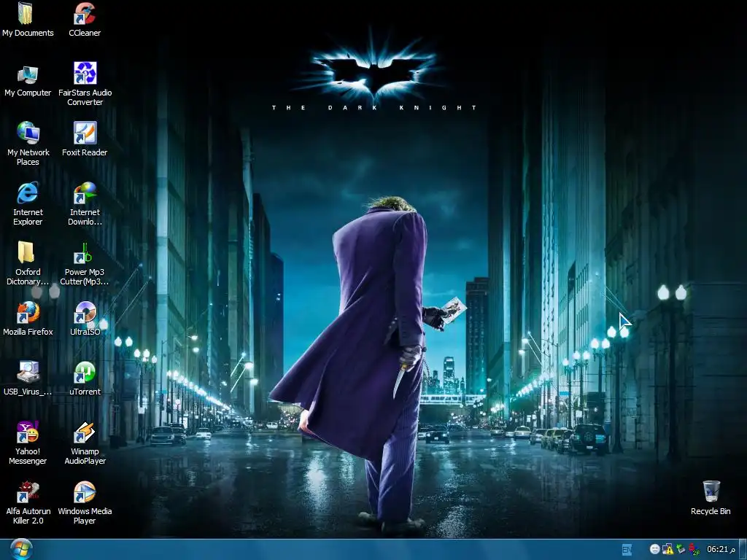Image resolution: width=747 pixels, height=560 pixels.
Task: Select the Internet Explorer desktop icon
Action: (x=28, y=192)
